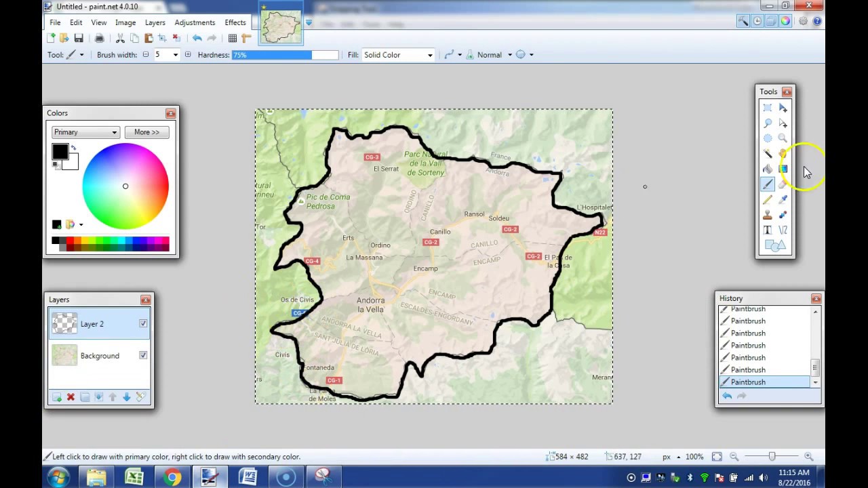This screenshot has width=868, height=488.
Task: Click Duplicate Layer button
Action: click(x=85, y=397)
